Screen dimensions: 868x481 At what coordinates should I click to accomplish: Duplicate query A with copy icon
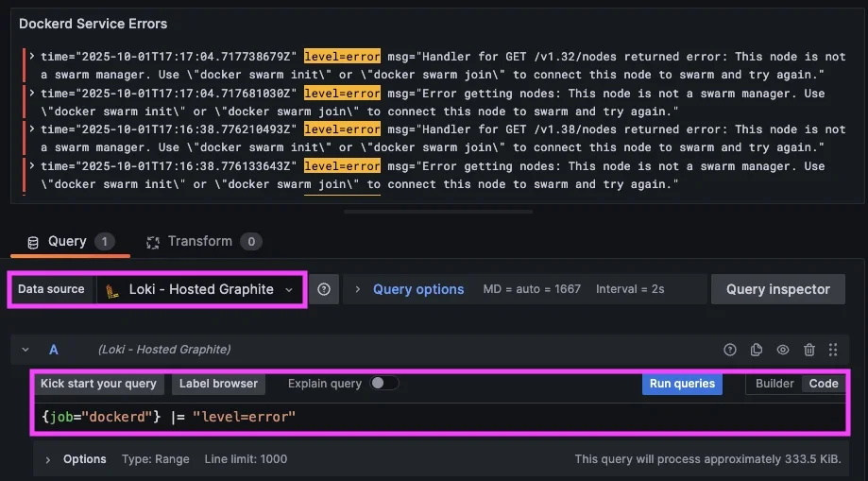pyautogui.click(x=757, y=350)
